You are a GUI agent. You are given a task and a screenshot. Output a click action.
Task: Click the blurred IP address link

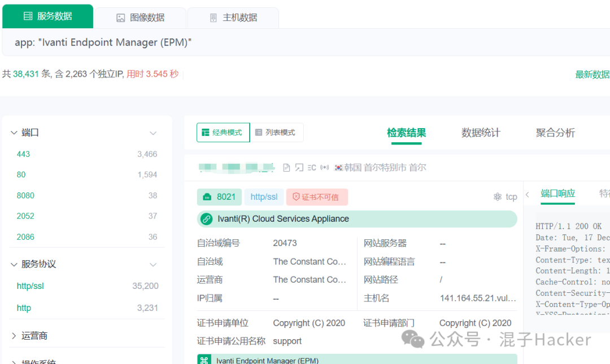[237, 168]
